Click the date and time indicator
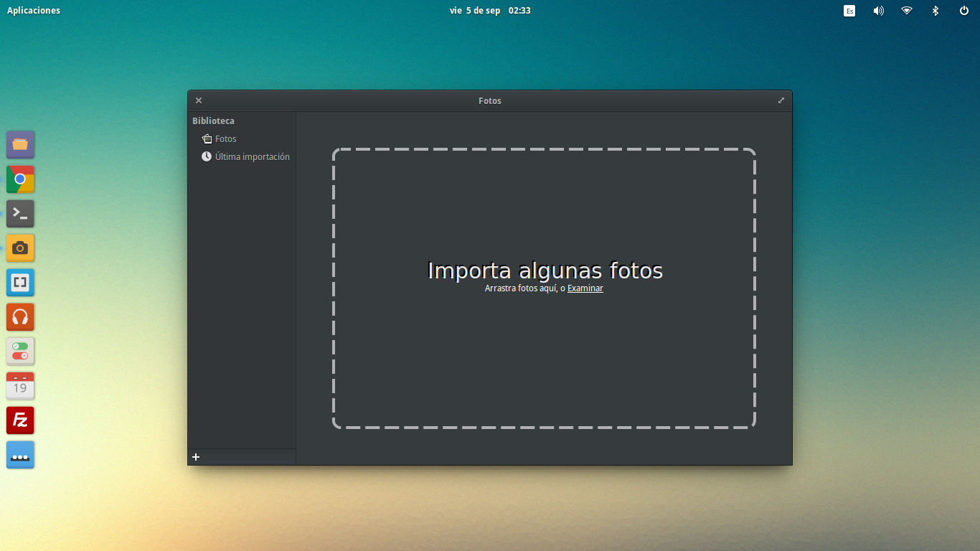Viewport: 980px width, 551px height. click(x=490, y=11)
